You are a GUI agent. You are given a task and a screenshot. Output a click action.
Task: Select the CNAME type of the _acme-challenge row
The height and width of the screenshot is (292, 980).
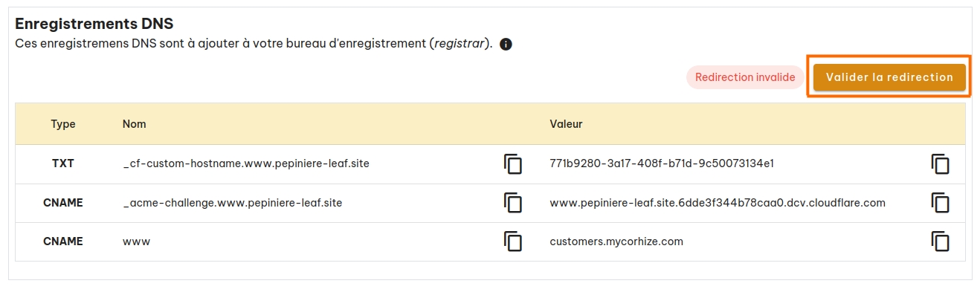[x=63, y=202]
